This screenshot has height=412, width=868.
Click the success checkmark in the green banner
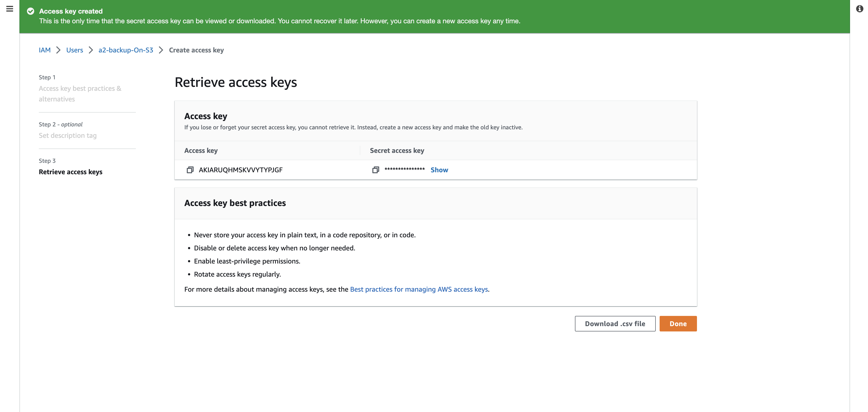[31, 11]
